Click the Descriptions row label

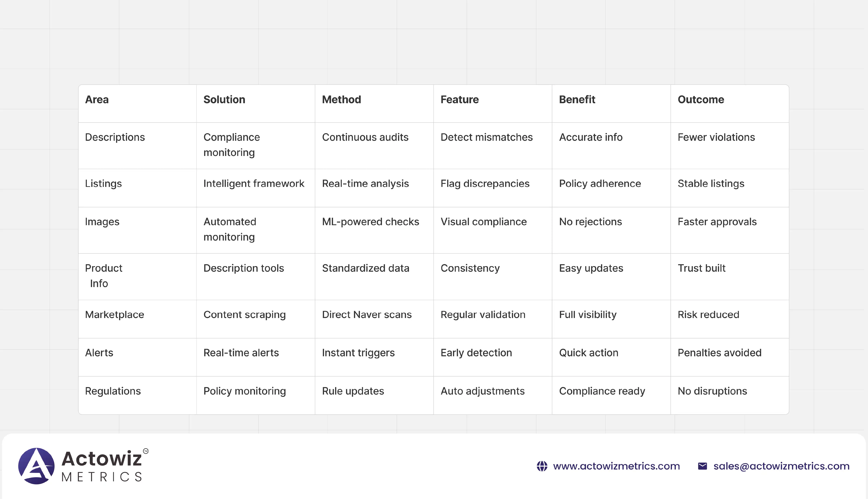click(x=115, y=137)
